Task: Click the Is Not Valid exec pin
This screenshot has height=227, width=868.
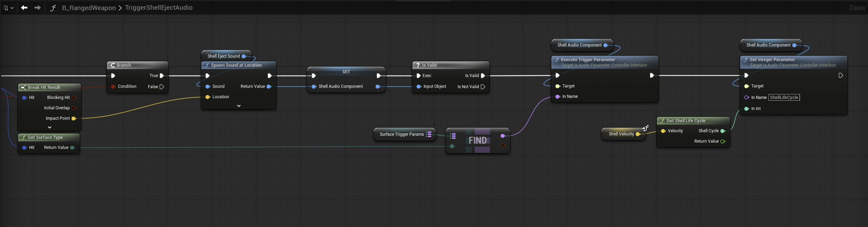Action: (483, 87)
